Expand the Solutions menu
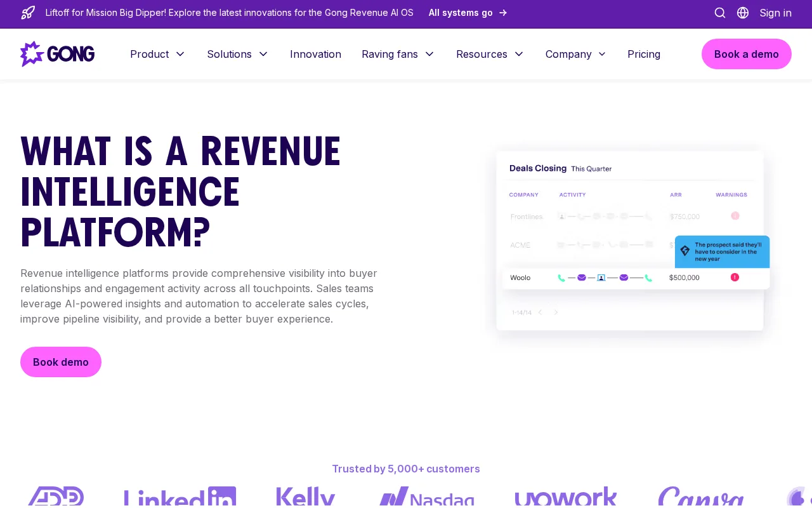The image size is (812, 508). (x=237, y=54)
